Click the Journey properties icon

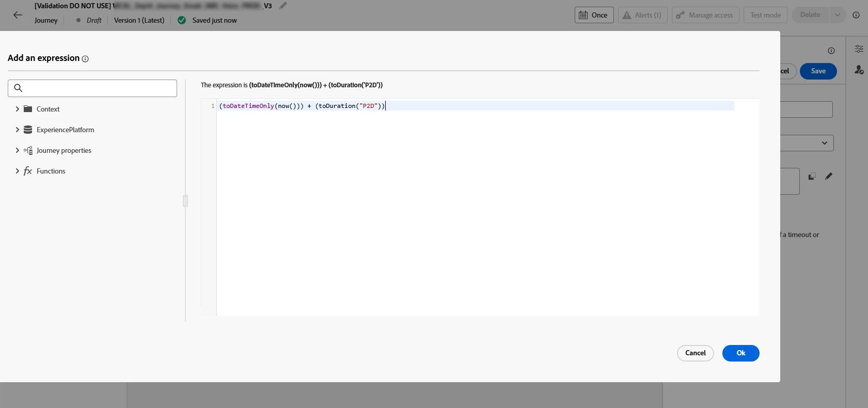tap(28, 150)
